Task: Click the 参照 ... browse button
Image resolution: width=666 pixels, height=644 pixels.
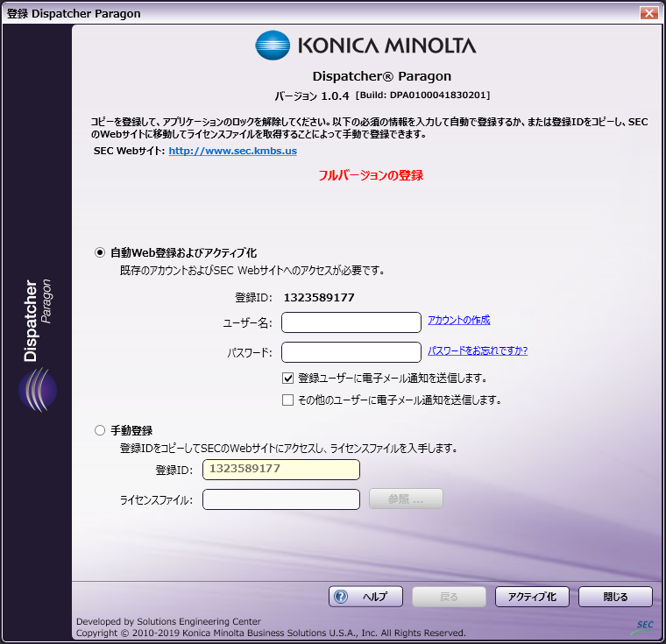Action: [406, 499]
